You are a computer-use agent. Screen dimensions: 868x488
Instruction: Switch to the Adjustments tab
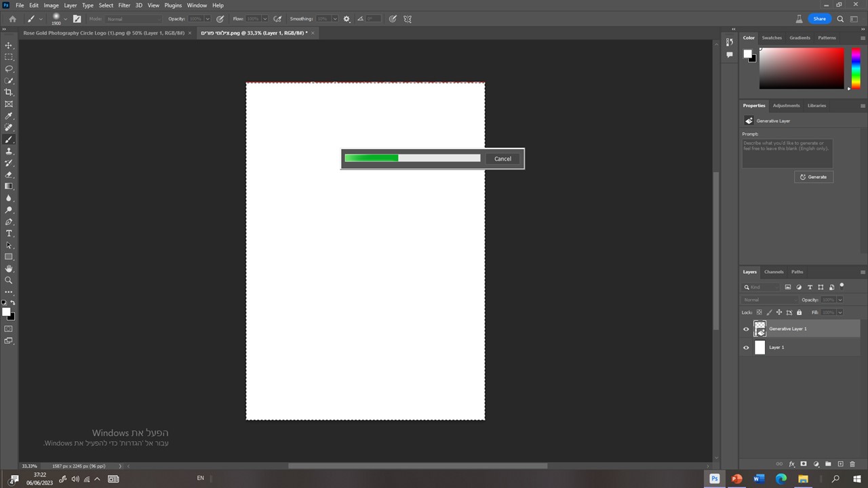pyautogui.click(x=786, y=106)
